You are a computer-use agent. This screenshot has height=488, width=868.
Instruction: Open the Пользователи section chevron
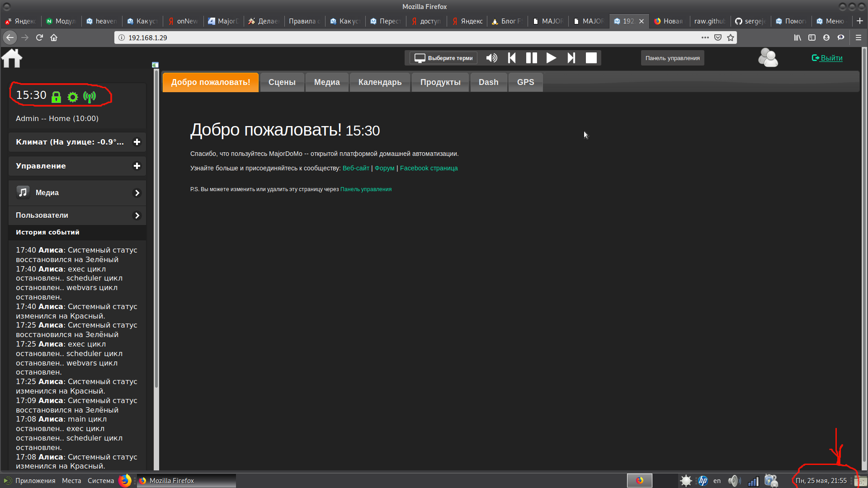[137, 215]
